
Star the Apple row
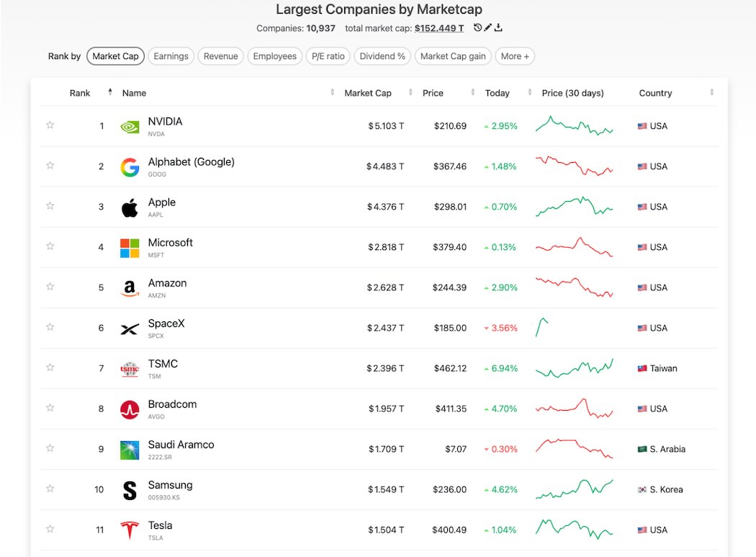click(x=50, y=205)
